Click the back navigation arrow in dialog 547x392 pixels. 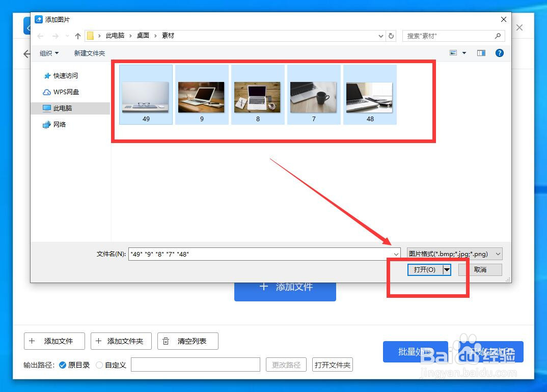pos(40,36)
